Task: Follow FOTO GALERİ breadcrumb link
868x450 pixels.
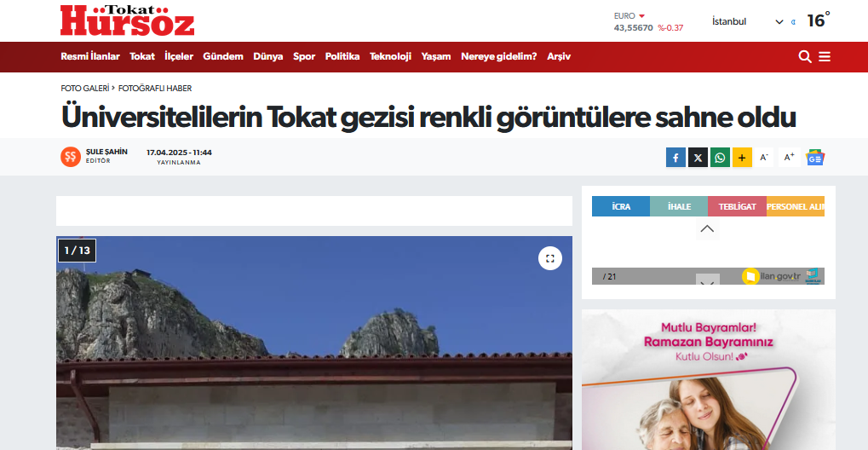Action: [84, 88]
